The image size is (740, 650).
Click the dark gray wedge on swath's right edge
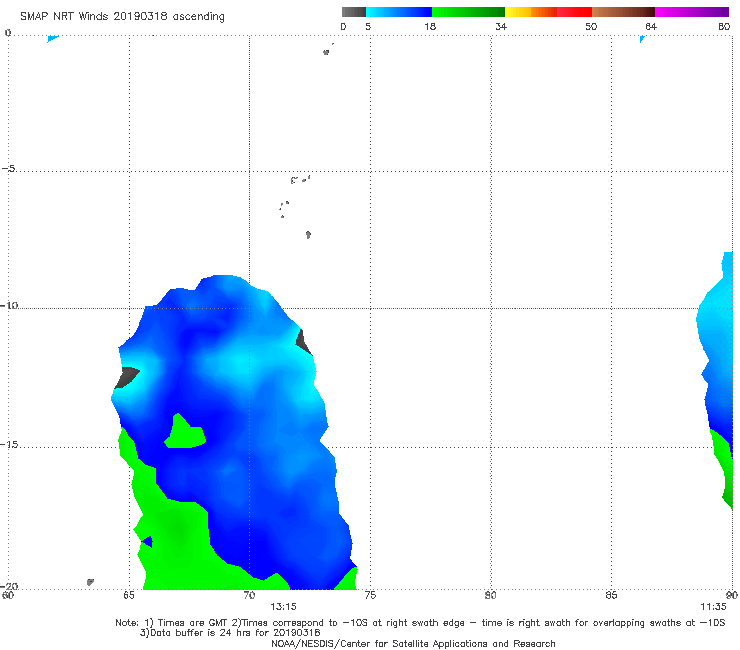coord(303,342)
